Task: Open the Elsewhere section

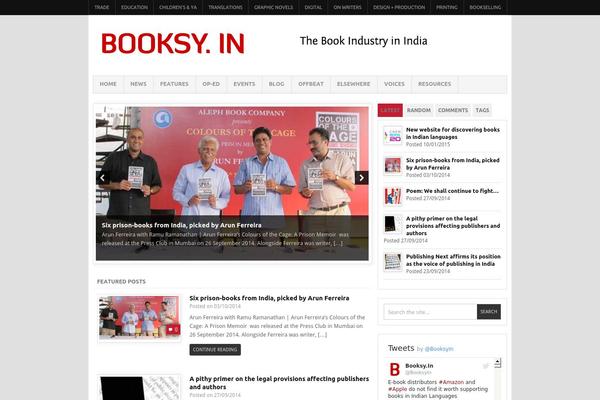Action: (354, 84)
